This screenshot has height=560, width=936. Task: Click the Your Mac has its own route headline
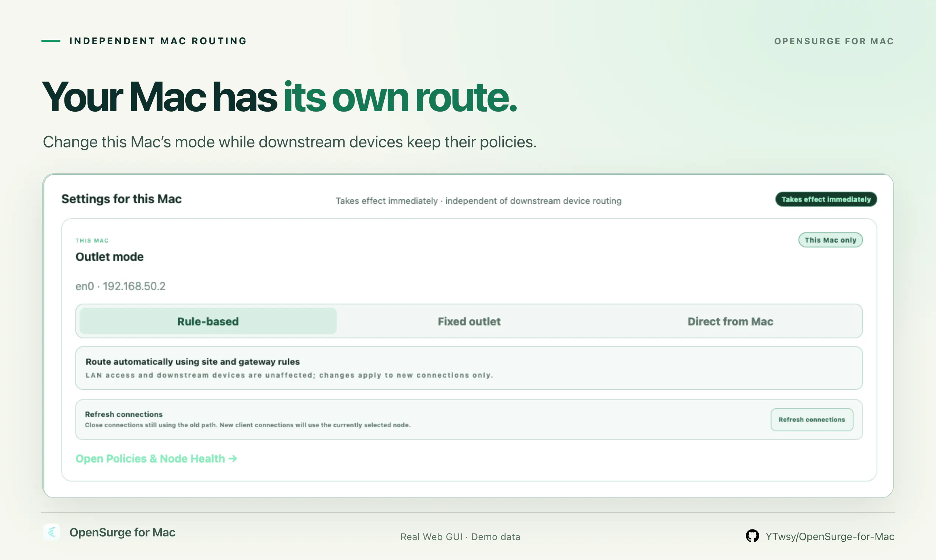point(279,97)
